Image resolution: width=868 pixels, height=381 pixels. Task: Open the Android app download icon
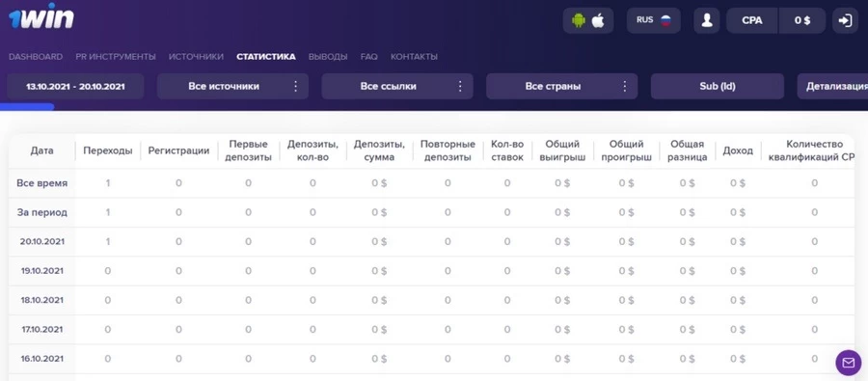[579, 20]
